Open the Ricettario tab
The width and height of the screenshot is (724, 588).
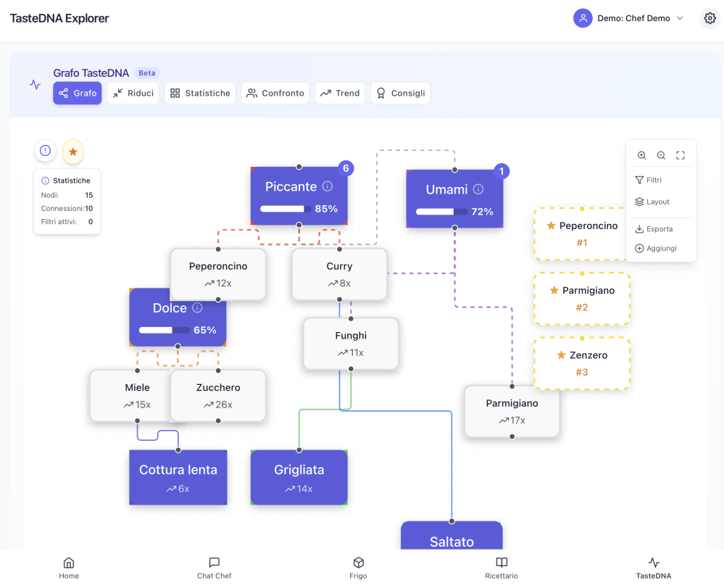click(502, 568)
